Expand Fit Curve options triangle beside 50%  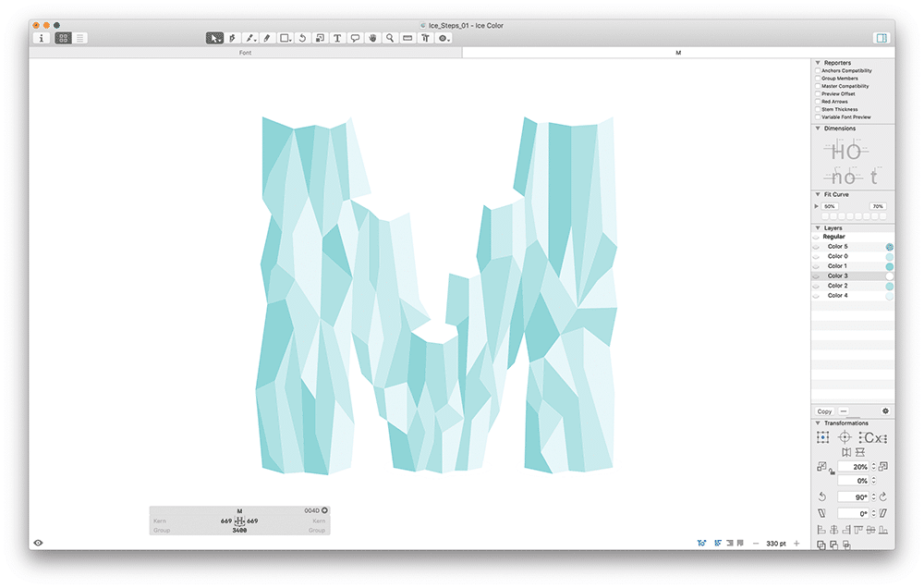coord(816,206)
